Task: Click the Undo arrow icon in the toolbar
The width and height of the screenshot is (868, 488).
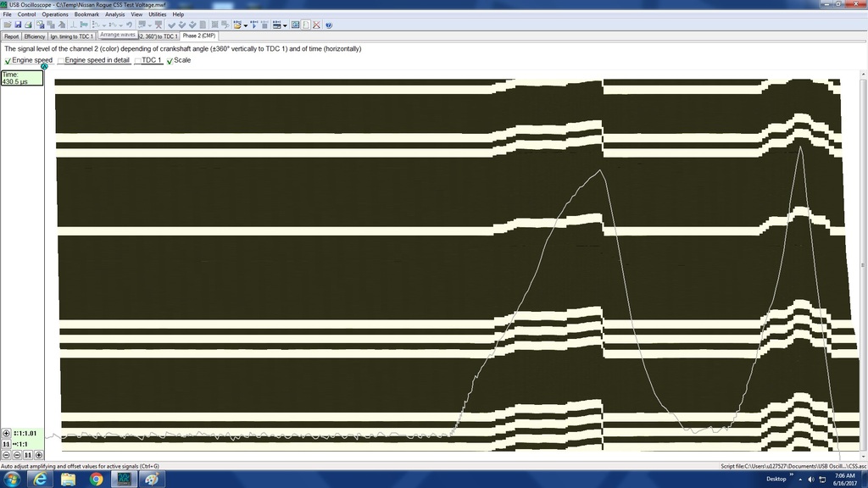Action: point(130,25)
